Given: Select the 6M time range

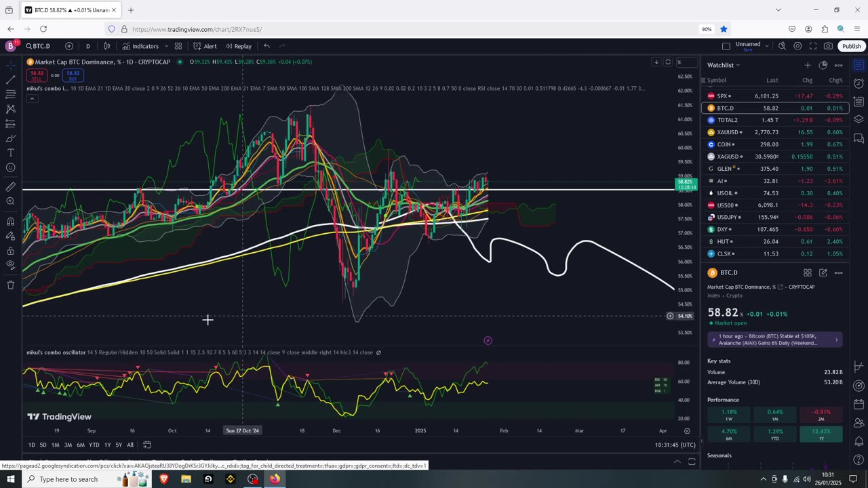Looking at the screenshot, I should 80,445.
